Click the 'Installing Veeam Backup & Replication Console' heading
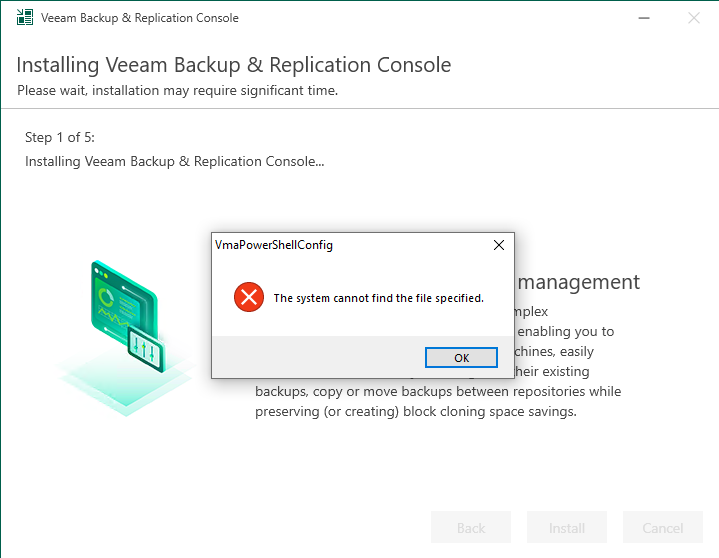 pos(234,65)
